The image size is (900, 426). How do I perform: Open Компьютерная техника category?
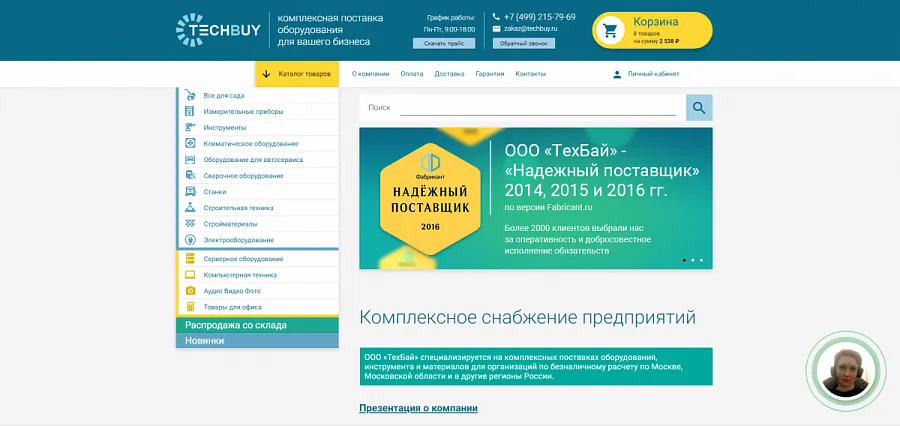click(x=240, y=276)
